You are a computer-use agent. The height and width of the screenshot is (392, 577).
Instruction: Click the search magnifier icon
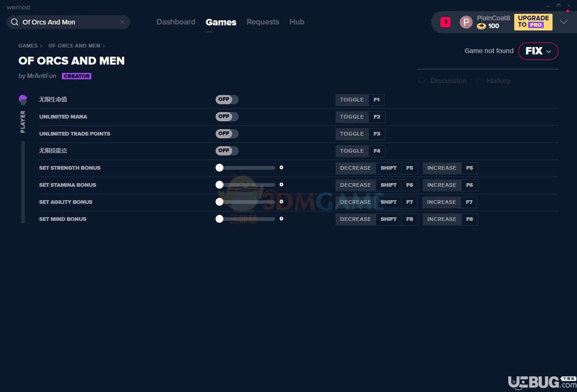[x=15, y=22]
